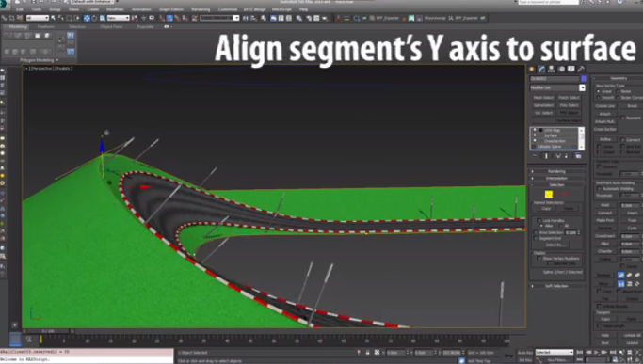Click the Cross Section button

605,129
